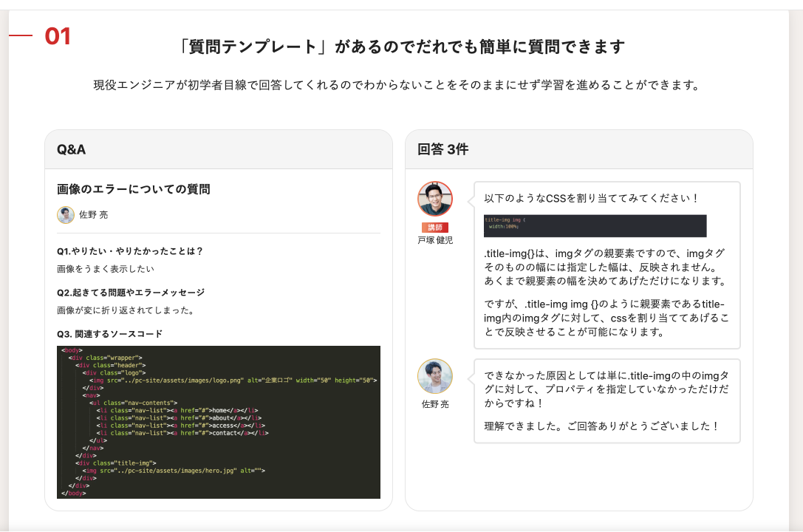Click the 戸塚 健児 name label

tap(435, 240)
